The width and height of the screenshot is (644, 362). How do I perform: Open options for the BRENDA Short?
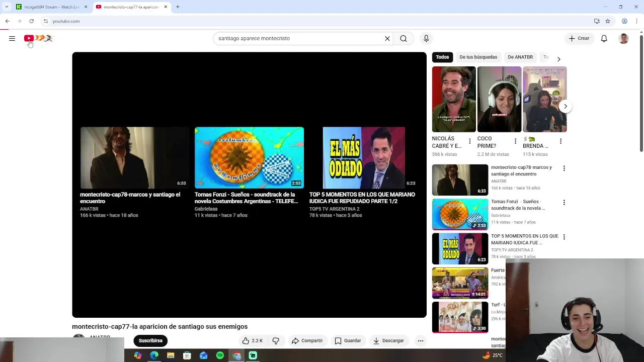pos(560,141)
